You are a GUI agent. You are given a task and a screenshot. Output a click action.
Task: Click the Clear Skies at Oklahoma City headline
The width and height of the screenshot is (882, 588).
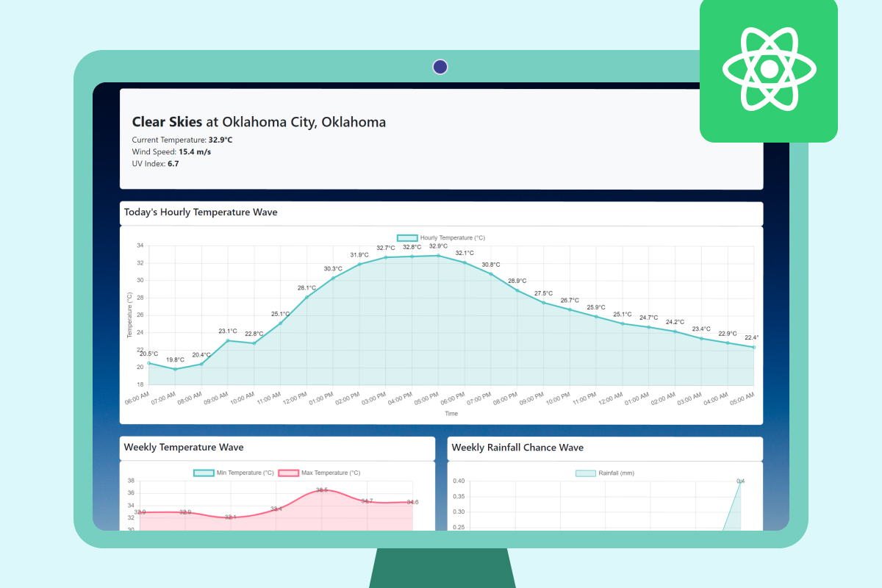pyautogui.click(x=259, y=122)
